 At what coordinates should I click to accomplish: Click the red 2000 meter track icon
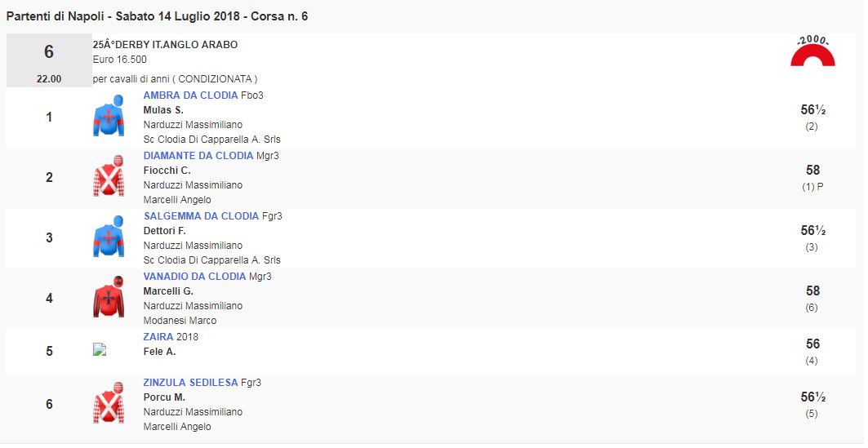point(812,52)
